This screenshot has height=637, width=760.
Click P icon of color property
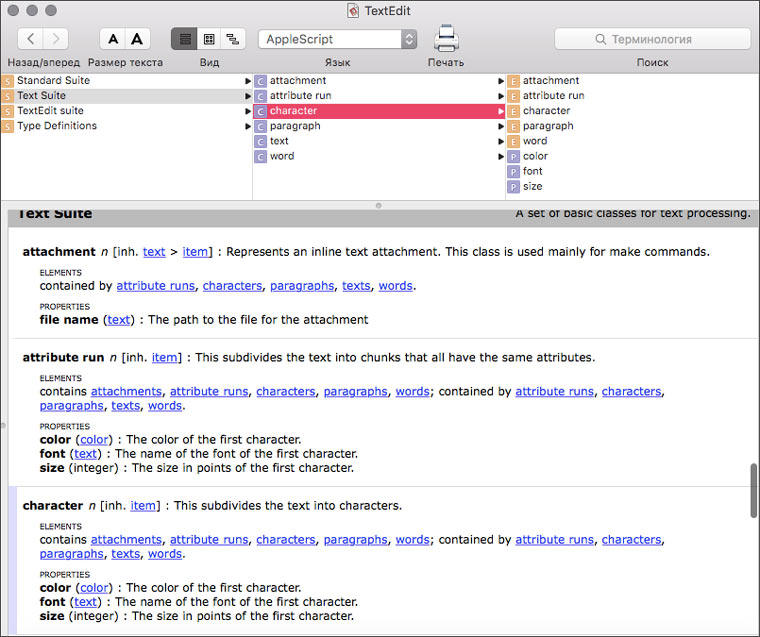(513, 157)
